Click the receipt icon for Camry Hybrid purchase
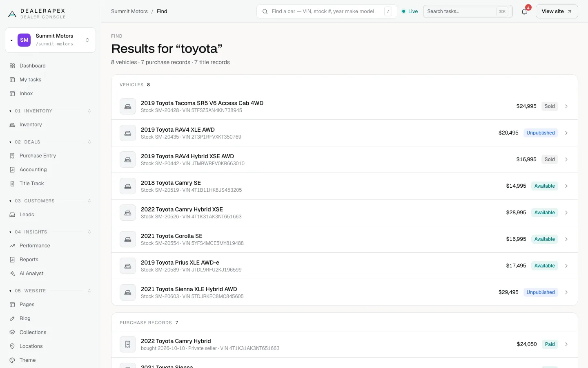 (x=128, y=344)
